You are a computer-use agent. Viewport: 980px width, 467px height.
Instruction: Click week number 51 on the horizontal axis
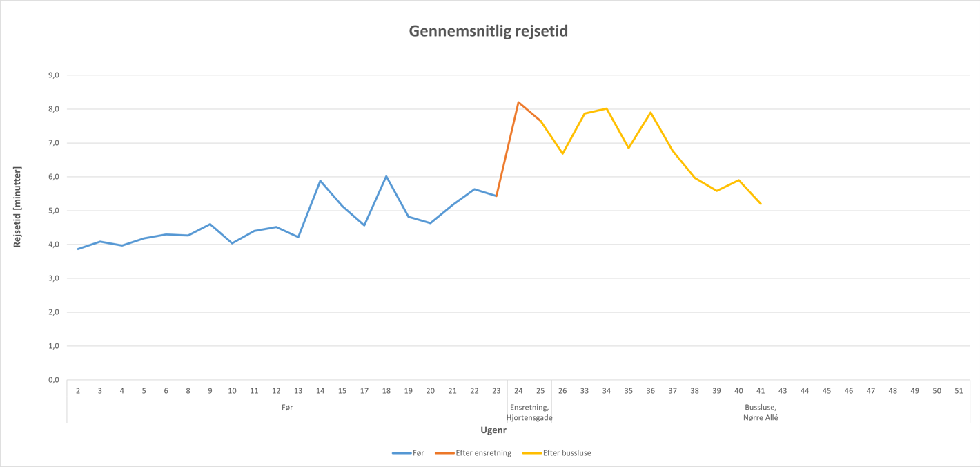click(959, 391)
